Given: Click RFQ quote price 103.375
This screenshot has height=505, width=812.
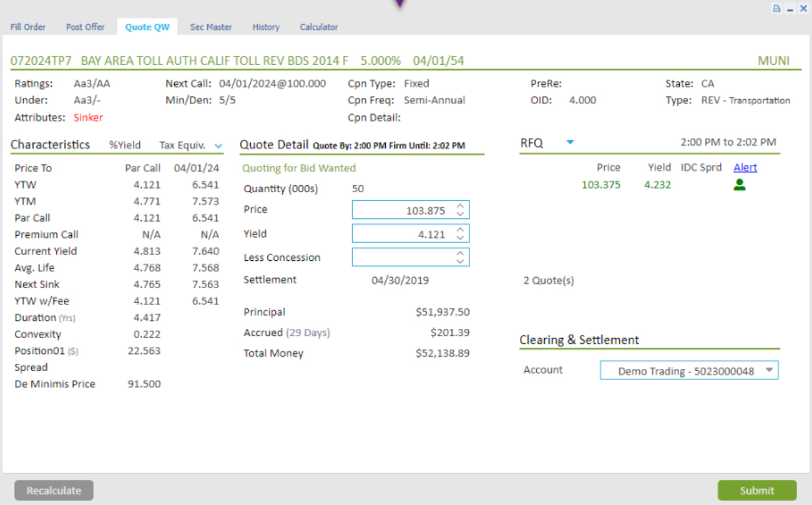Looking at the screenshot, I should click(601, 185).
